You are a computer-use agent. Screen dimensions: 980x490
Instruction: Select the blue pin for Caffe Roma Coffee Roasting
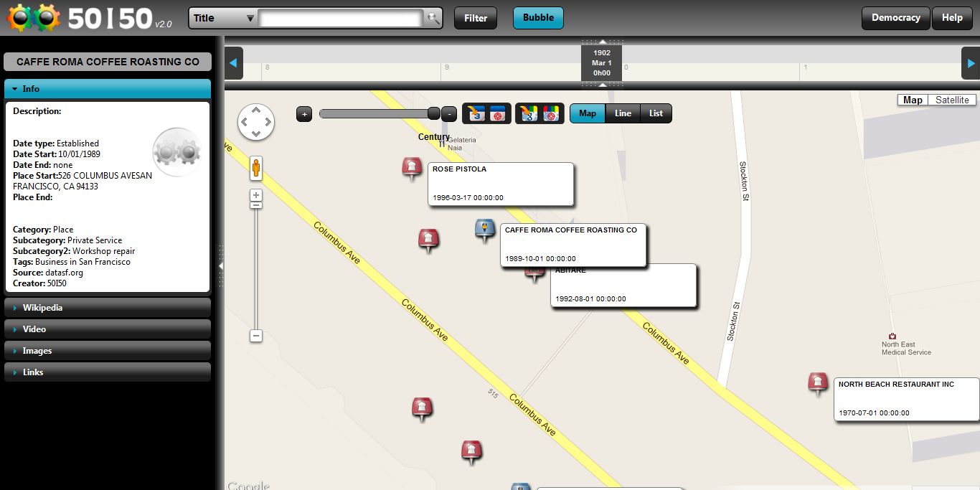pyautogui.click(x=485, y=231)
